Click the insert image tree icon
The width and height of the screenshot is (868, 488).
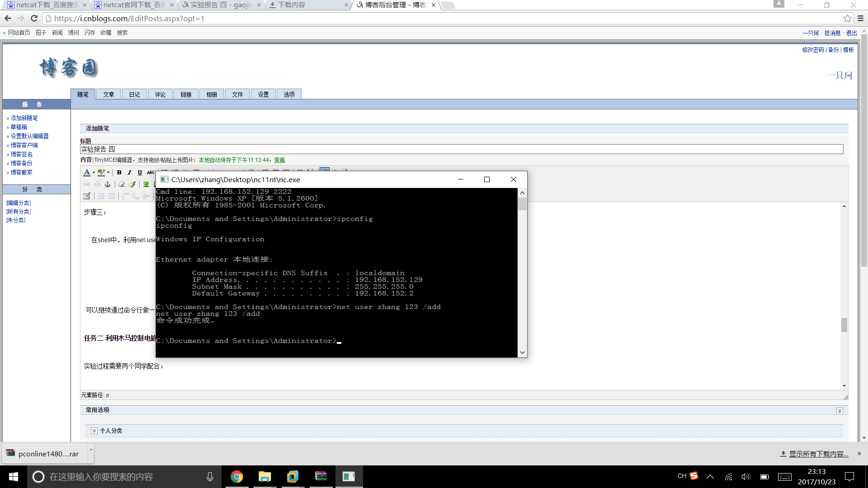click(x=146, y=184)
